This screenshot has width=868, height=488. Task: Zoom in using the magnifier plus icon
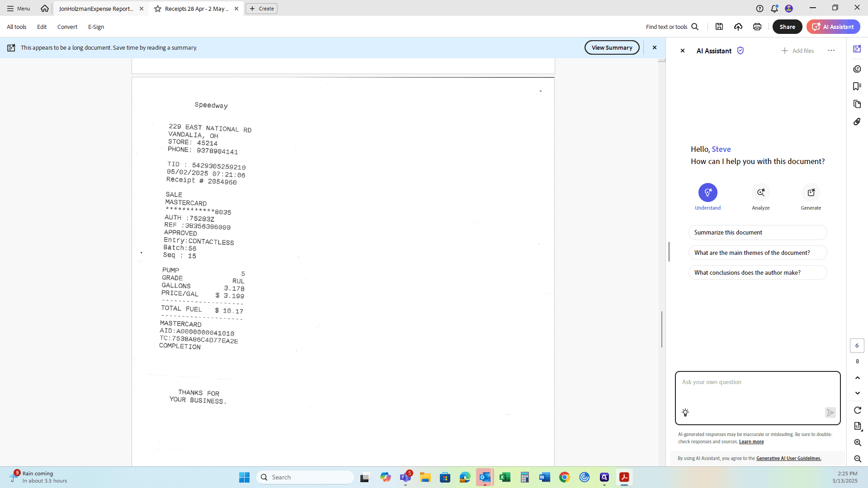tap(857, 443)
